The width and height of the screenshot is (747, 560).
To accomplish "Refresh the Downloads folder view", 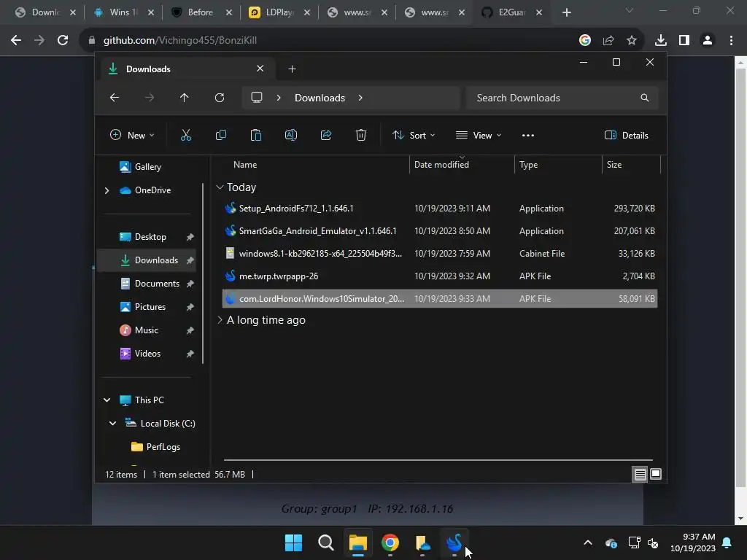I will tap(219, 98).
